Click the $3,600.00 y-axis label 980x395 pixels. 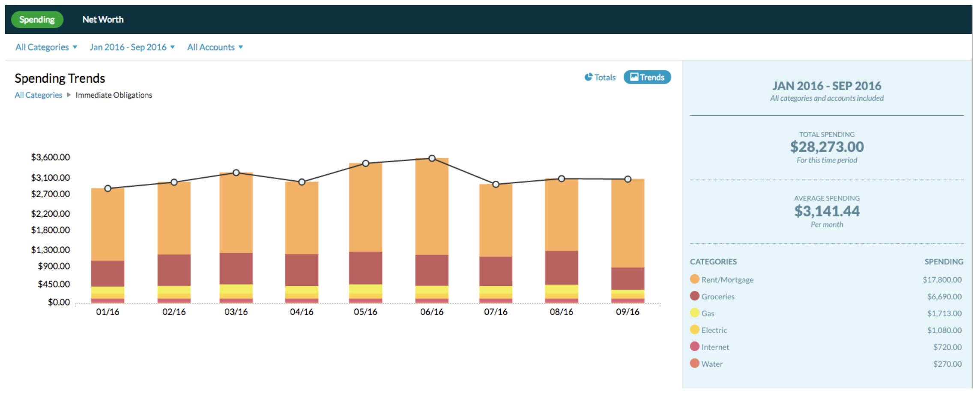coord(51,157)
